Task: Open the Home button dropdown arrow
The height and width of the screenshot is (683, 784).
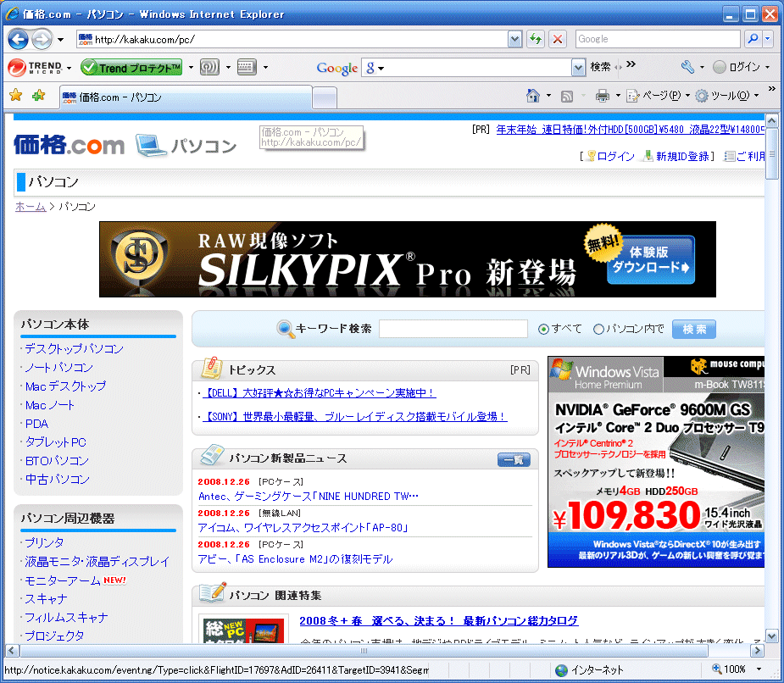Action: 548,96
